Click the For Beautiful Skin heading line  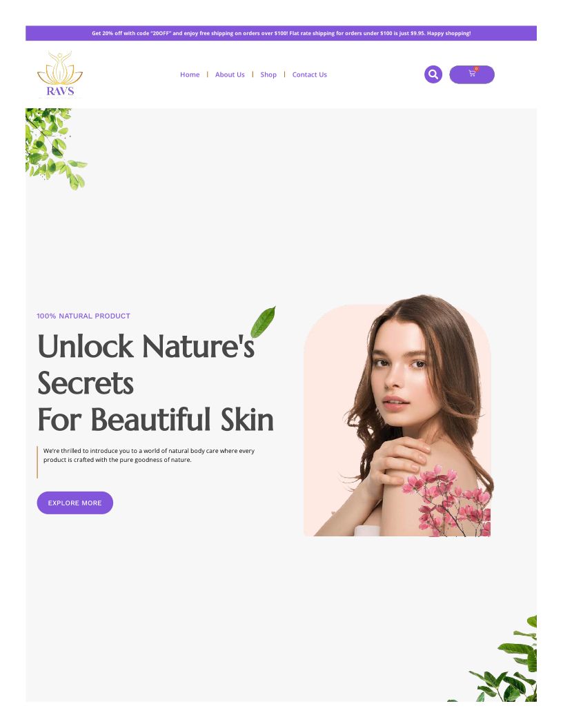coord(156,419)
